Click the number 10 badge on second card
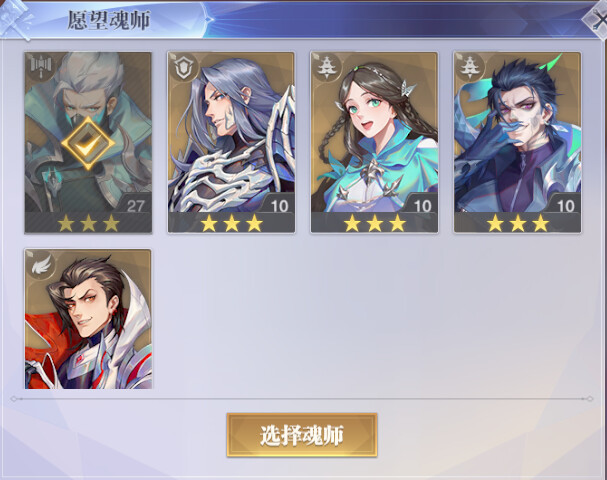Viewport: 607px width, 480px height. point(279,206)
